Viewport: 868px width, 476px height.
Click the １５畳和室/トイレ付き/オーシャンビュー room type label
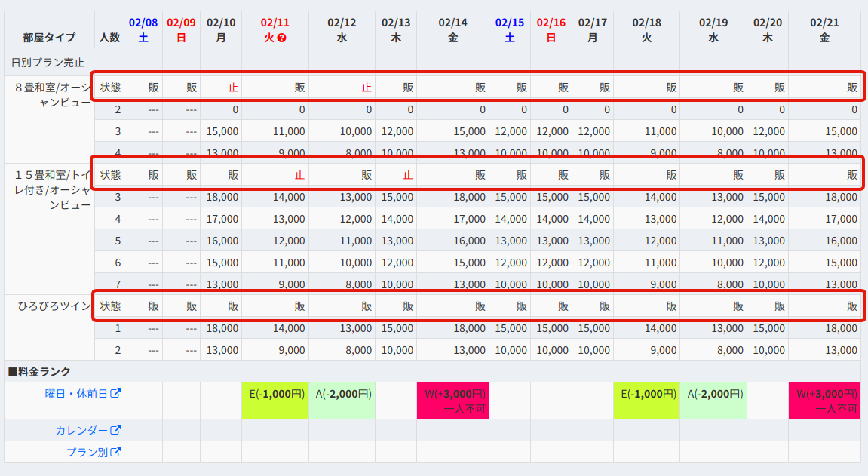(x=53, y=190)
